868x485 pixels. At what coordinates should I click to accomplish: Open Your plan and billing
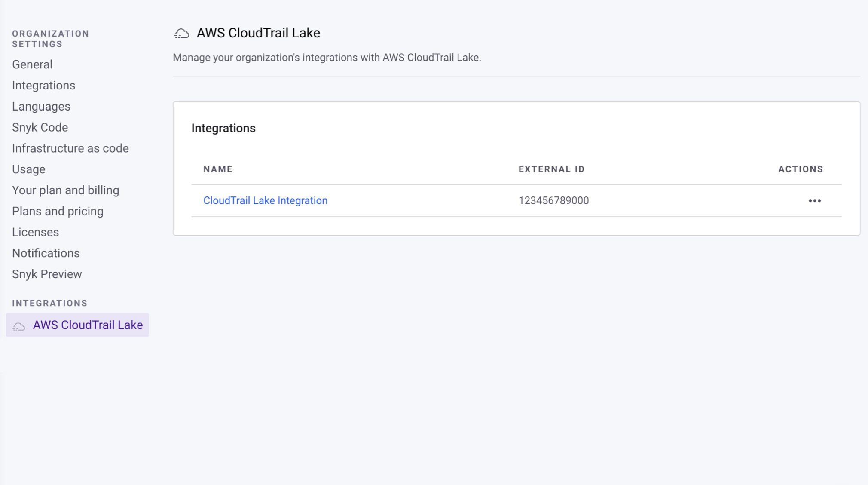pyautogui.click(x=66, y=190)
